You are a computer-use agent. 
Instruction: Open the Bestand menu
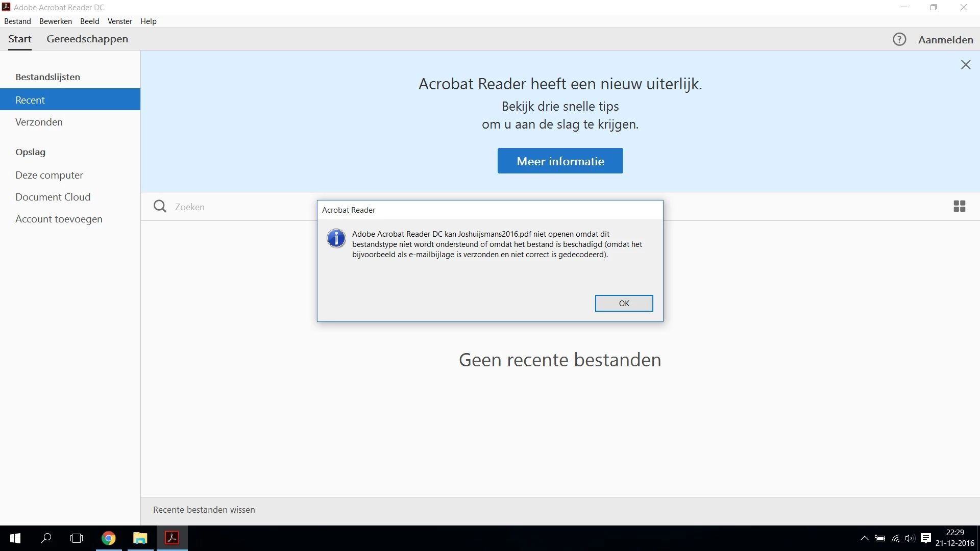(17, 21)
